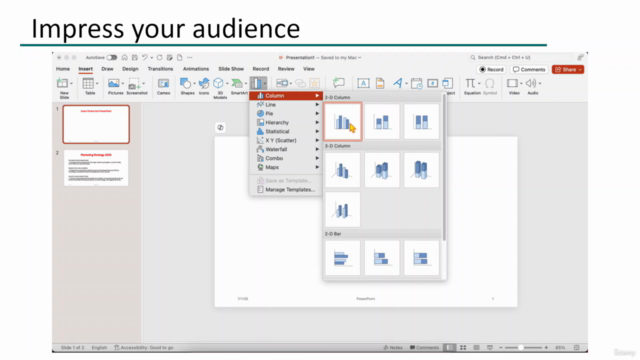
Task: Click the Slide Number icon
Action: point(433,83)
